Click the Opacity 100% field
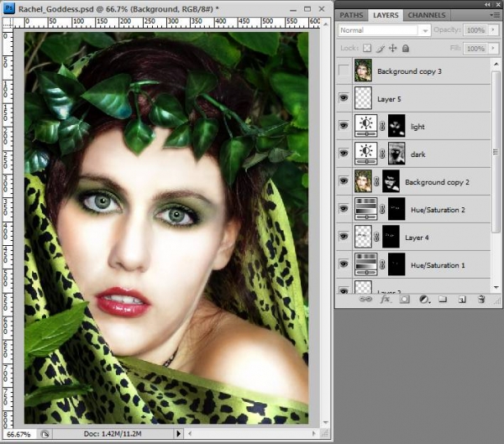504x444 pixels. pyautogui.click(x=475, y=30)
